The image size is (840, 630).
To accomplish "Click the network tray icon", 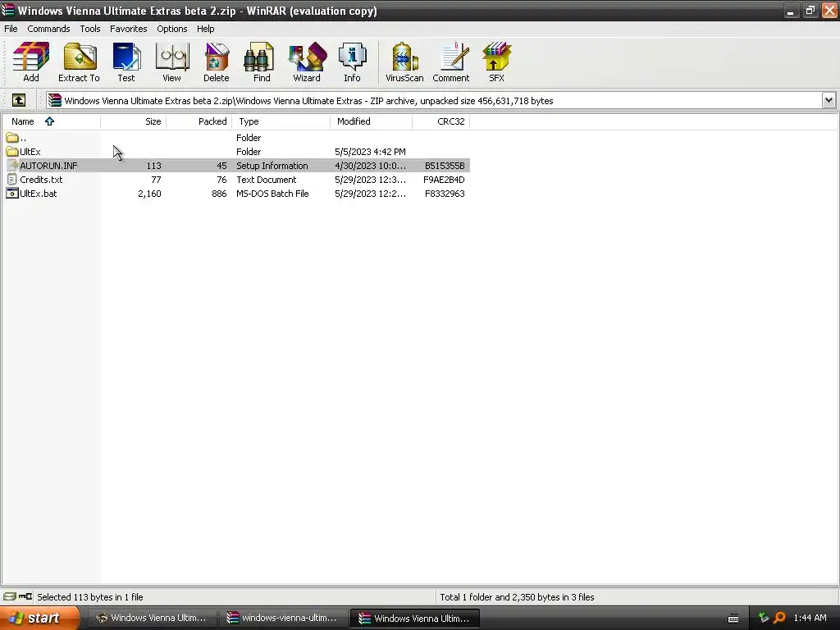I will (x=764, y=618).
